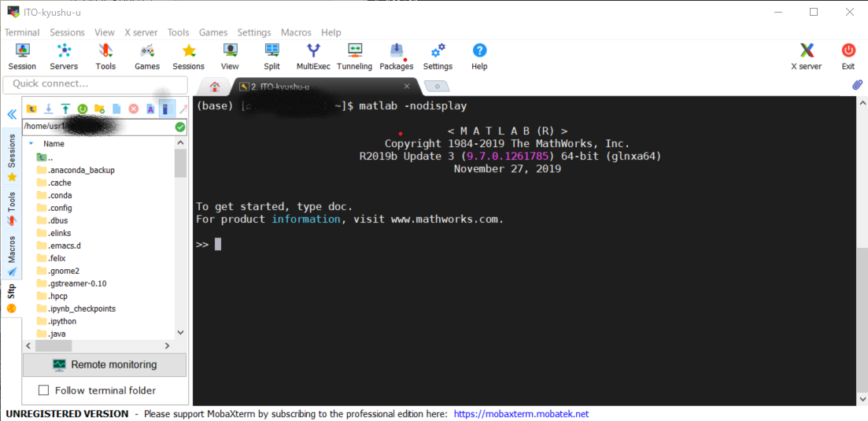Collapse the sidebar with double chevron arrow
Image resolution: width=868 pixels, height=421 pixels.
click(x=12, y=115)
